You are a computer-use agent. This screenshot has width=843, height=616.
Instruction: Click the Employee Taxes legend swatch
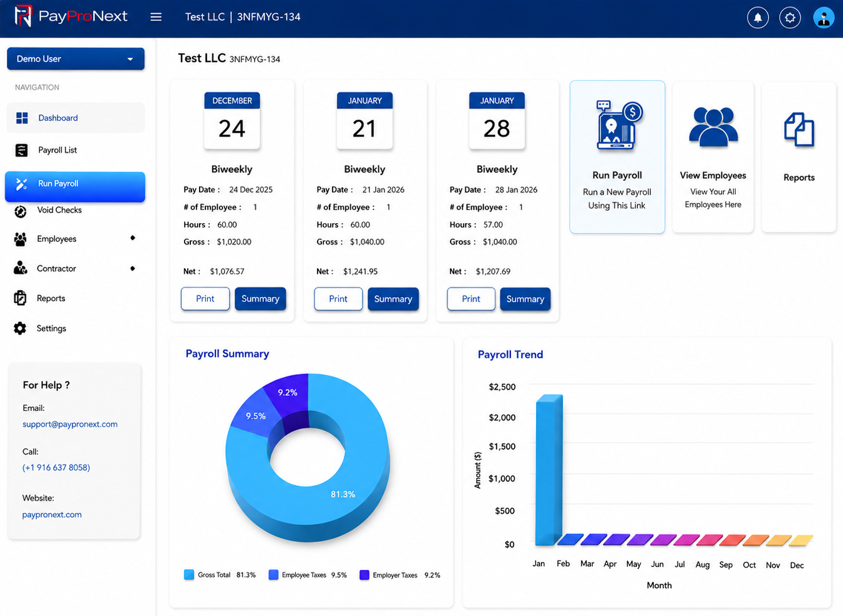[273, 575]
